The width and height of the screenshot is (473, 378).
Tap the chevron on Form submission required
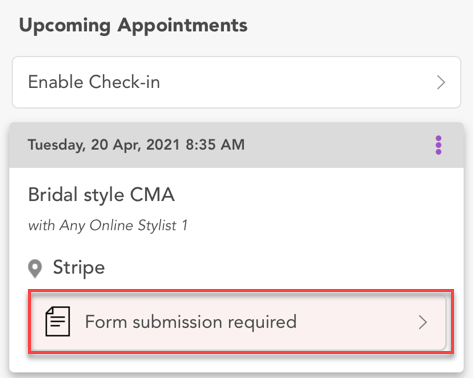coord(423,322)
